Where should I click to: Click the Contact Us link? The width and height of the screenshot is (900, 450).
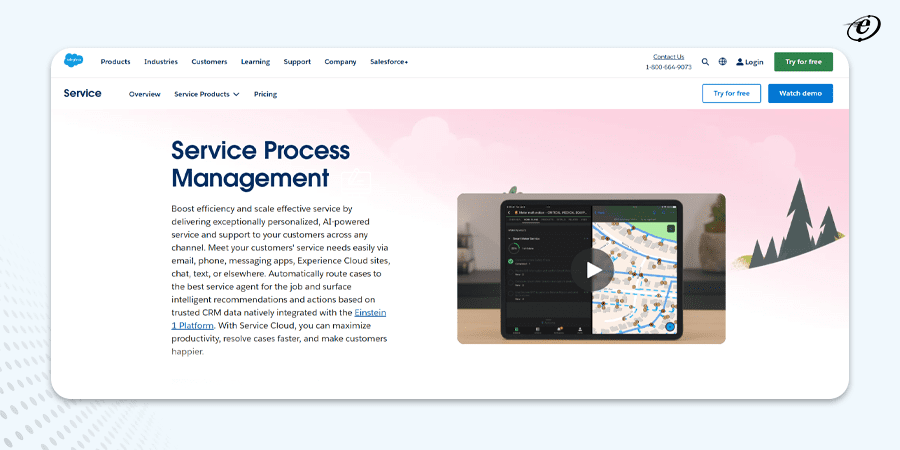coord(669,57)
